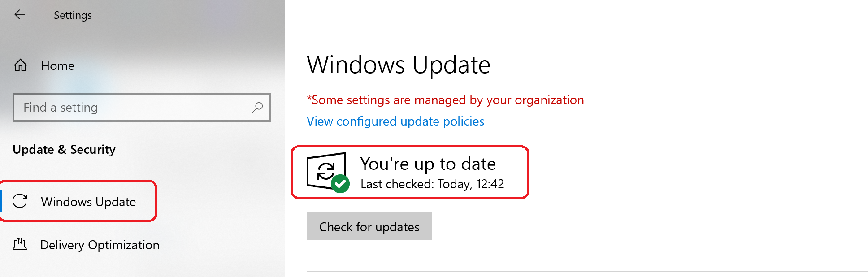868x277 pixels.
Task: Click the update status monitor icon
Action: pyautogui.click(x=327, y=171)
